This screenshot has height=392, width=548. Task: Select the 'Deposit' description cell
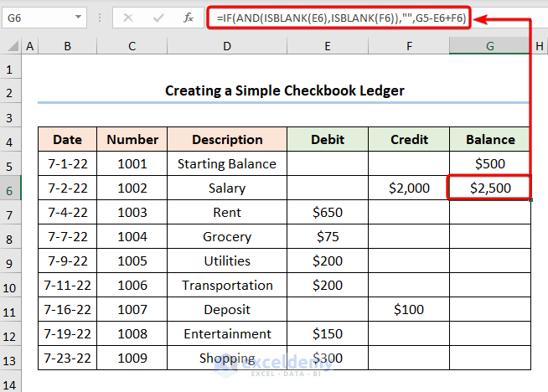[x=227, y=309]
